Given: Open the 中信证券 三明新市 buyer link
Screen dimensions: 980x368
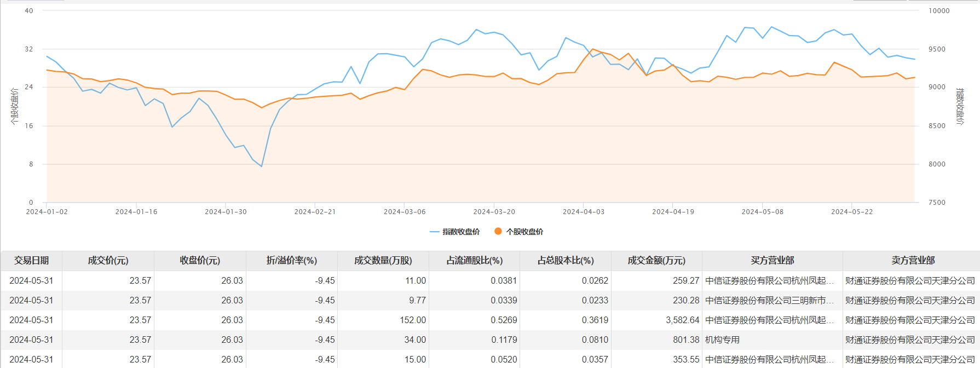Looking at the screenshot, I should click(x=769, y=300).
